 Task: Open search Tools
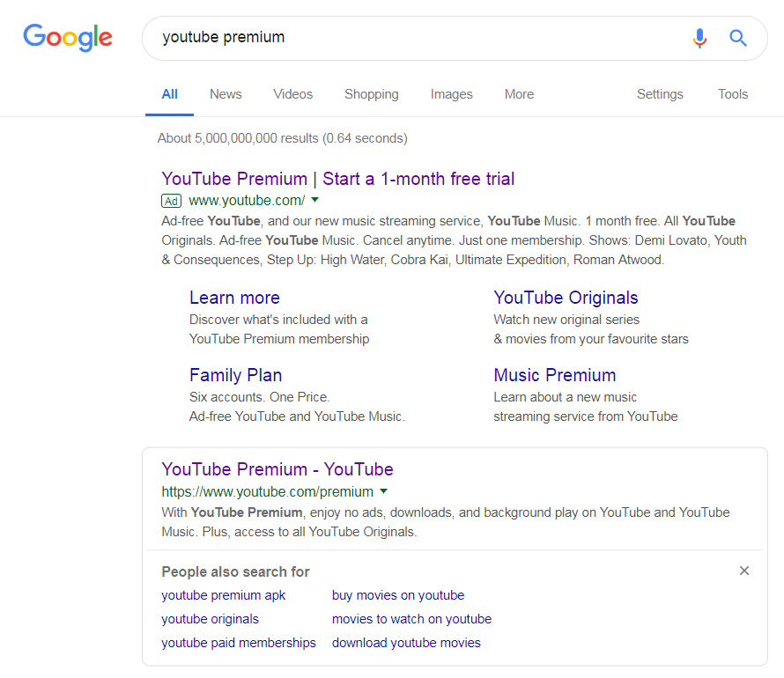[733, 94]
